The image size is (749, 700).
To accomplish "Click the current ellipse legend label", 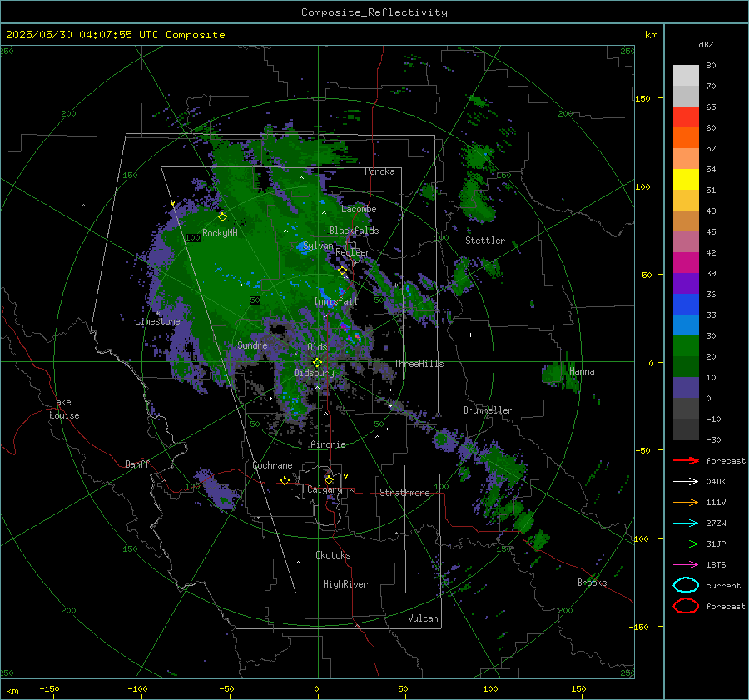I will tap(723, 585).
